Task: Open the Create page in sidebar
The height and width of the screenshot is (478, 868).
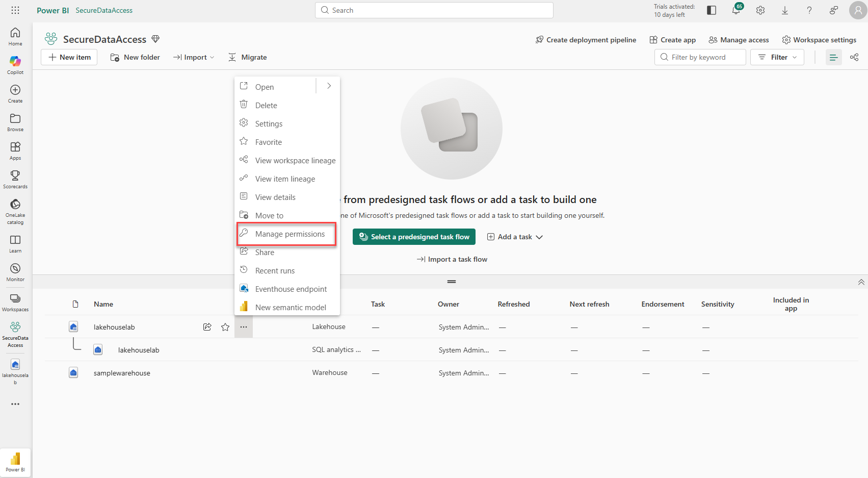Action: [x=15, y=94]
